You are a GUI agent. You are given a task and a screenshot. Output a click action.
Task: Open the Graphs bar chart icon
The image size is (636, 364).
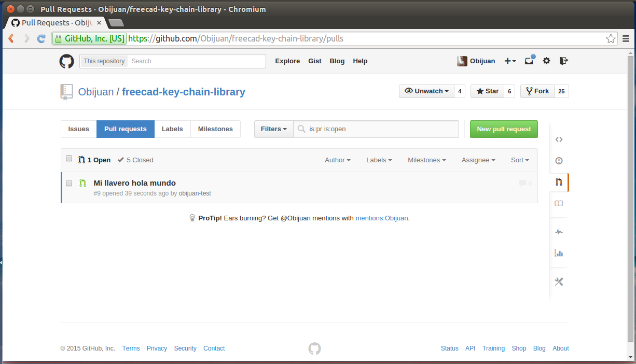click(x=559, y=253)
